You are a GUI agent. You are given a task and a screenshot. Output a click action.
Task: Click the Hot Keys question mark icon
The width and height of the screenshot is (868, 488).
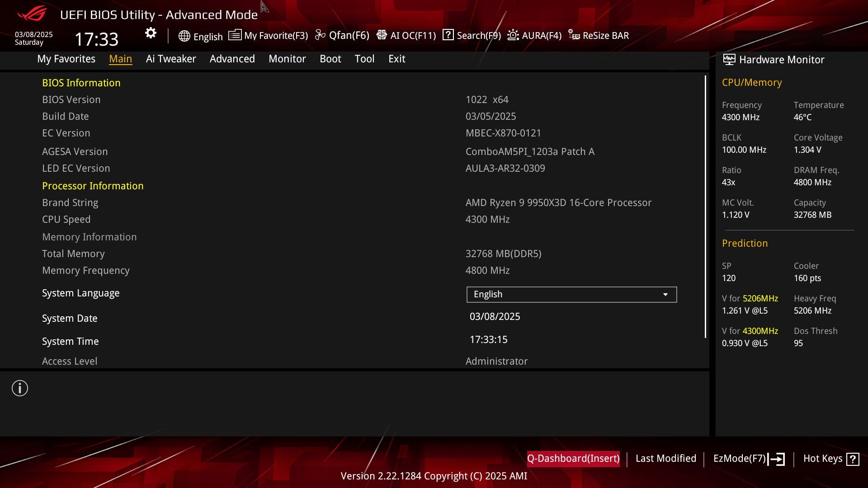853,459
